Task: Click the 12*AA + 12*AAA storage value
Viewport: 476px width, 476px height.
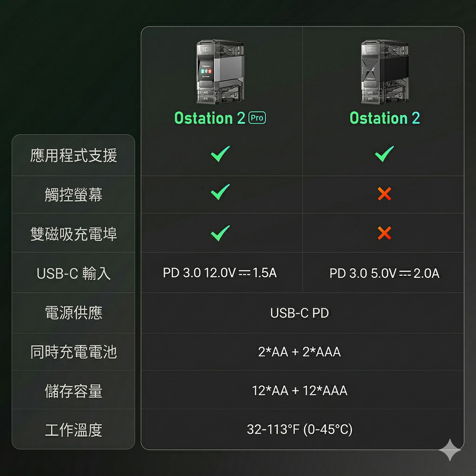Action: pos(300,391)
